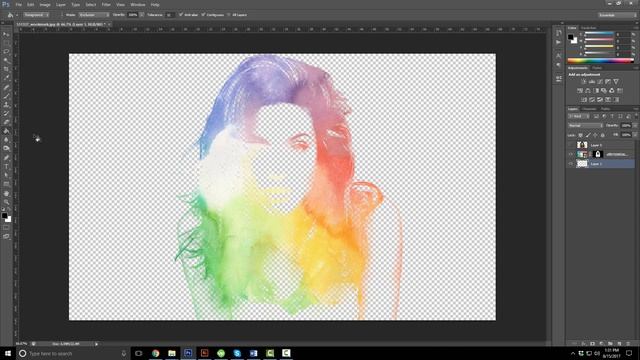This screenshot has height=360, width=640.
Task: Open the layer Opacity slider arrow
Action: click(x=634, y=126)
